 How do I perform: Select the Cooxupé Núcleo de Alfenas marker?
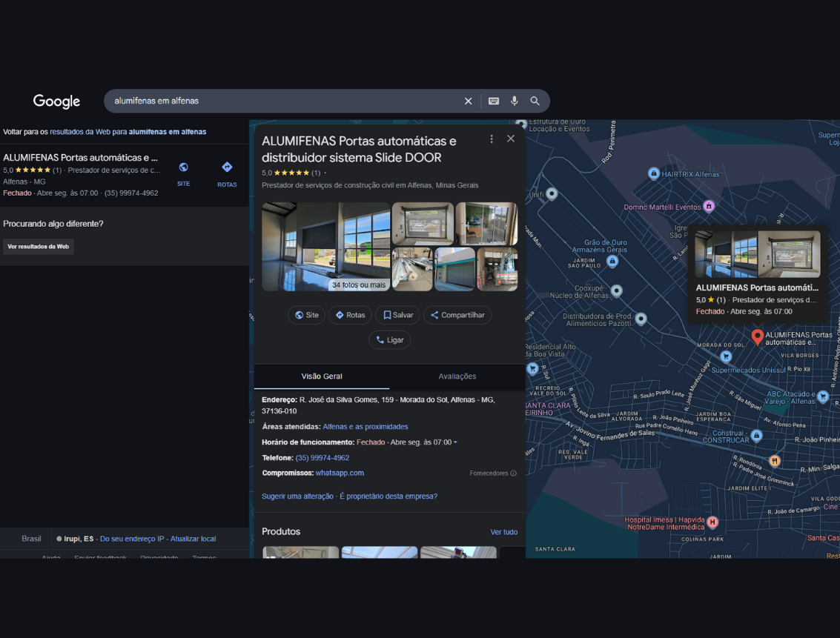[617, 290]
